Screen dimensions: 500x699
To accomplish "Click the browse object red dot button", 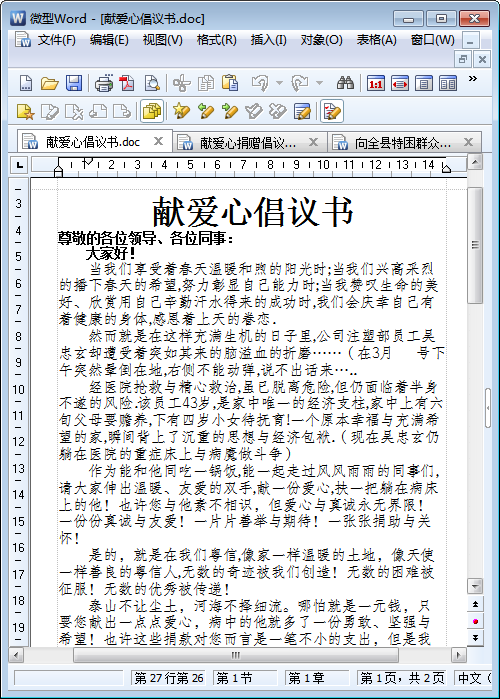I will tap(475, 621).
